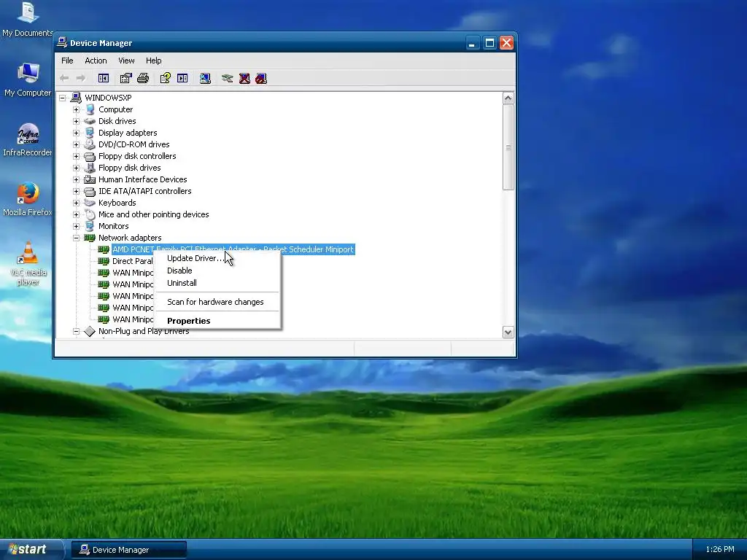This screenshot has width=747, height=560.
Task: Select the Computer tree label
Action: [x=116, y=109]
